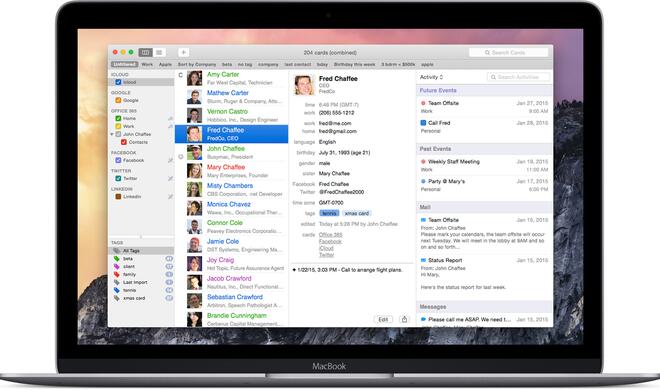The height and width of the screenshot is (390, 660).
Task: Select the Mathew Carter contact row
Action: pyautogui.click(x=232, y=97)
